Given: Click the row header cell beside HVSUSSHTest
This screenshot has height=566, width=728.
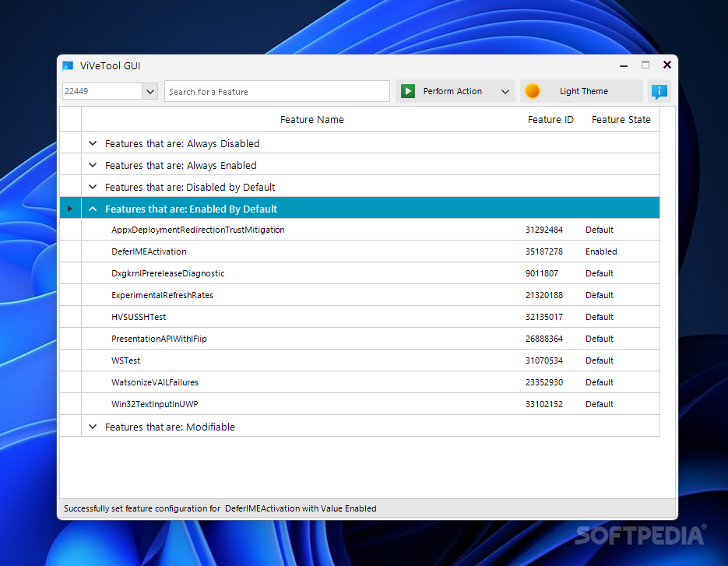Looking at the screenshot, I should tap(71, 317).
